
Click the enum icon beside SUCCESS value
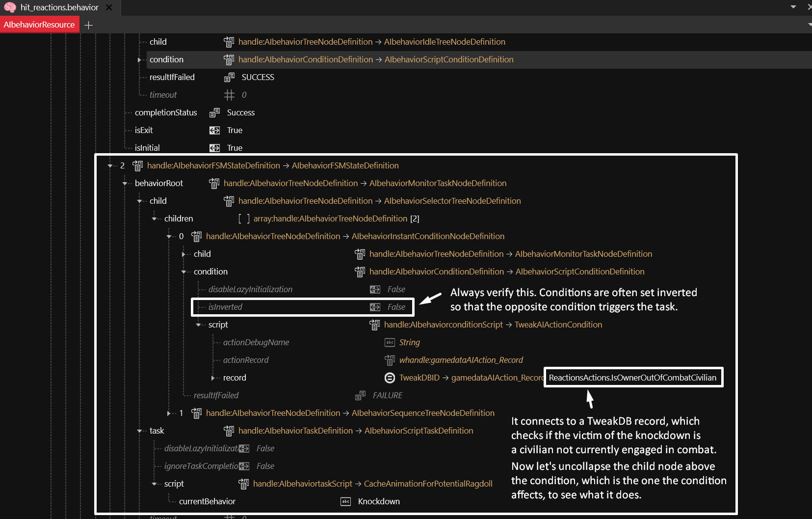[229, 77]
